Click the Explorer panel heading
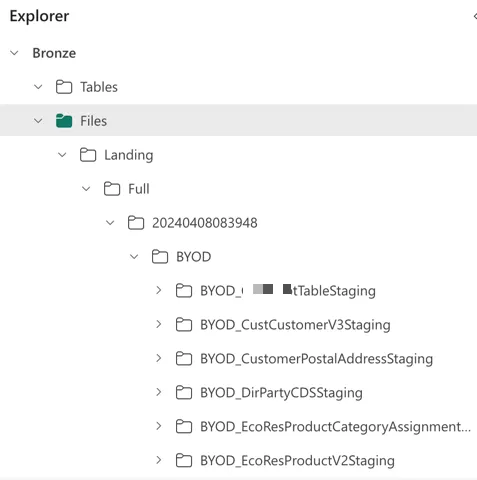Viewport: 477px width, 480px height. [x=39, y=16]
